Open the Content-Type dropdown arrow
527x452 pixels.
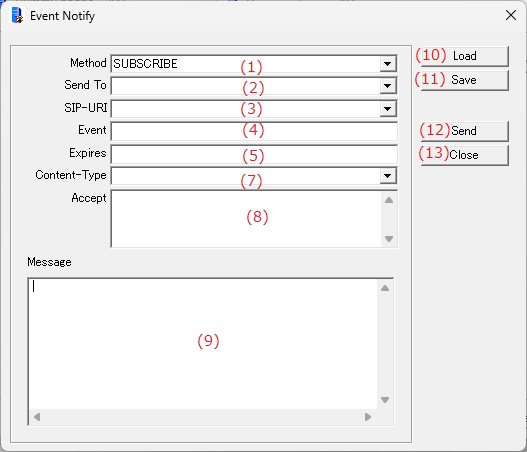[388, 176]
